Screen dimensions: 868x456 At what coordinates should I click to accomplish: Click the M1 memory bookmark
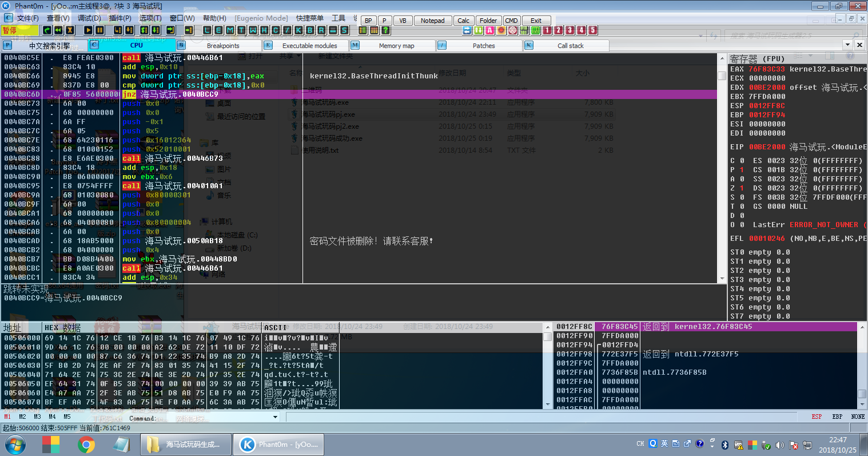click(7, 417)
